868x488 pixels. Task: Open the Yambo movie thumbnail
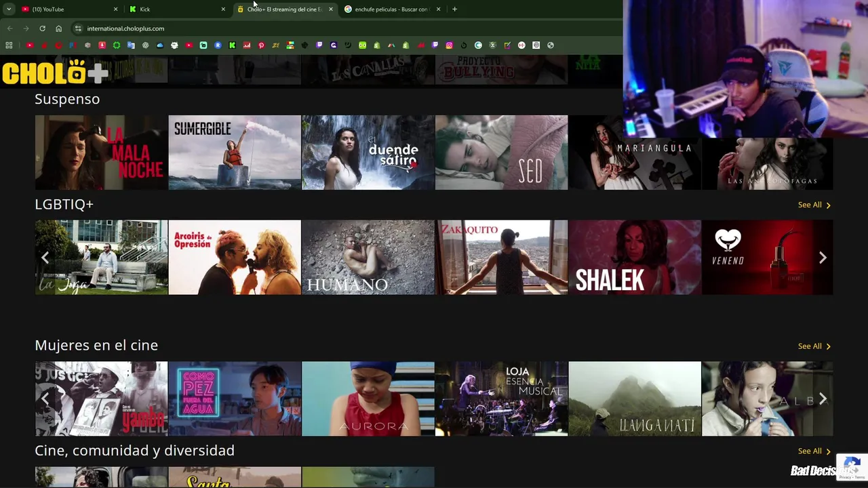coord(101,399)
